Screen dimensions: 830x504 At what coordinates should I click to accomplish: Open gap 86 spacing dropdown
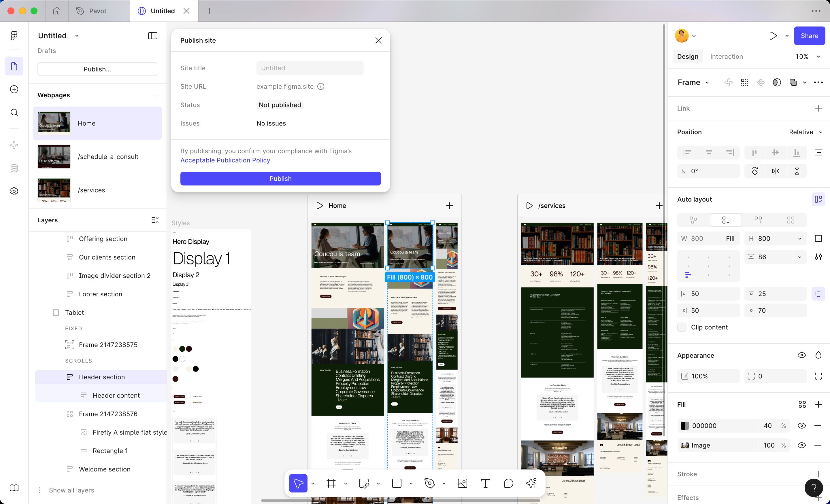click(x=799, y=257)
